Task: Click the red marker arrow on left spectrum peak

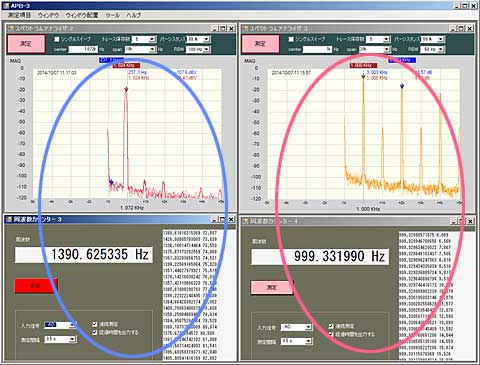Action: click(126, 89)
